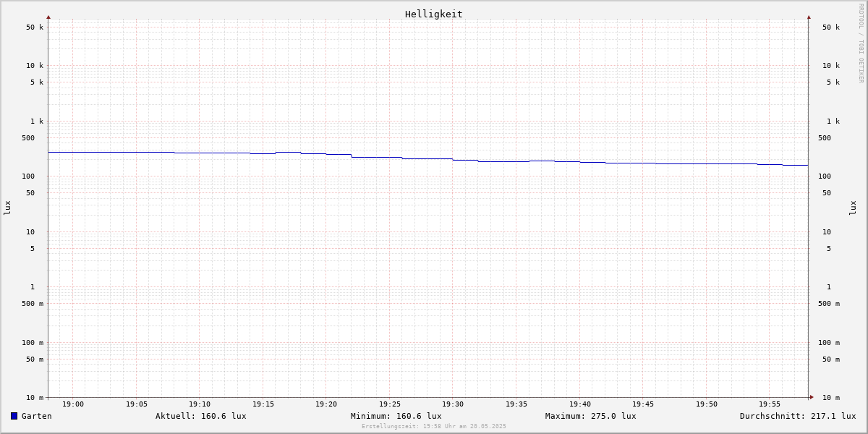Select the 'Aktuell: 160.6 lux' value
The height and width of the screenshot is (434, 868).
201,416
